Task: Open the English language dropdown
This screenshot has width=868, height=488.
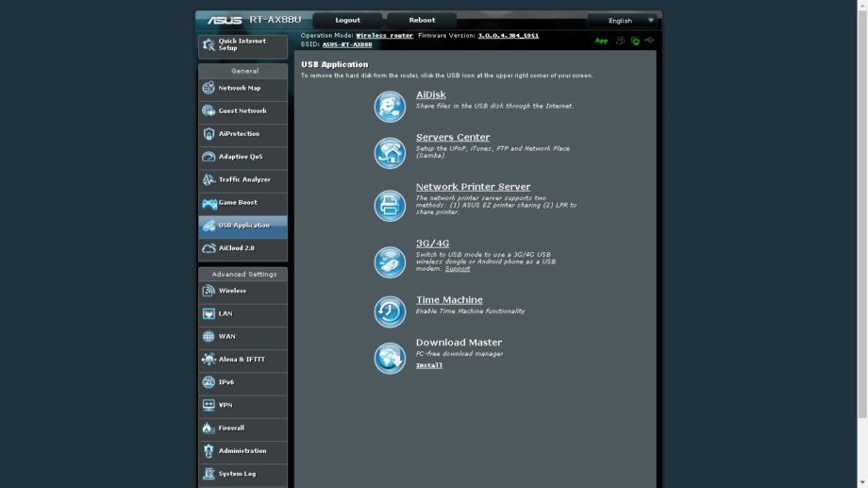Action: (622, 20)
